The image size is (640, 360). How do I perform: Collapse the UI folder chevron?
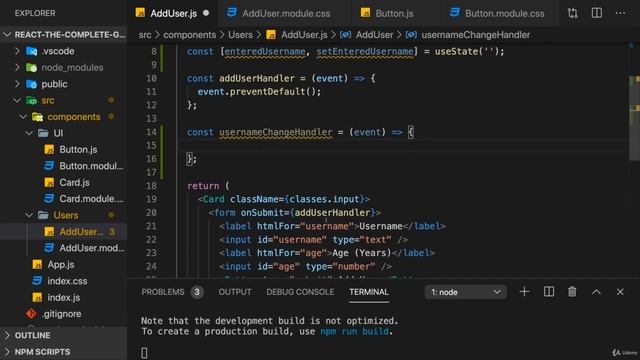29,133
